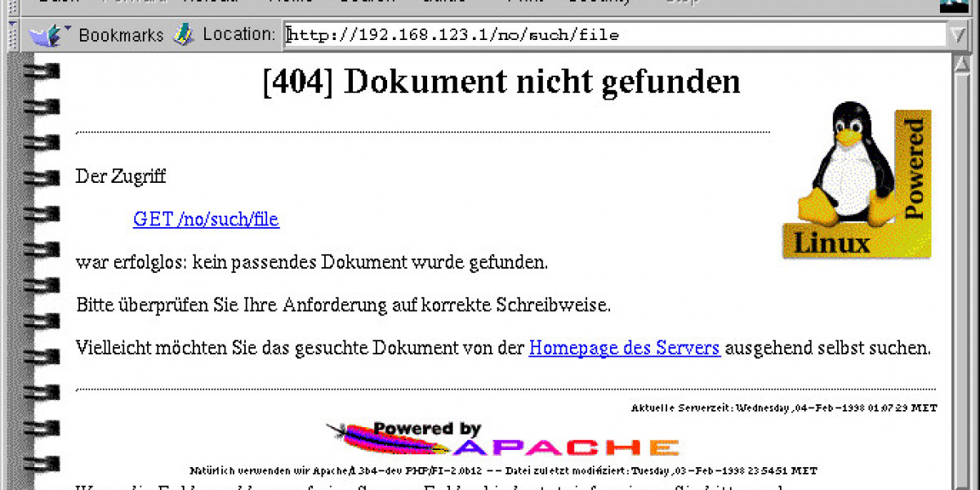Click the Der Zugriff text line
The width and height of the screenshot is (980, 490).
tap(120, 176)
